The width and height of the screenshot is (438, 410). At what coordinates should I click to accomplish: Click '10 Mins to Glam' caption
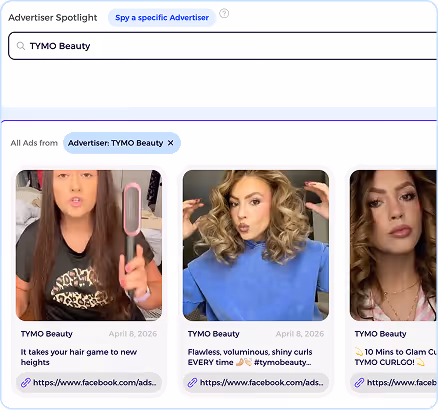pos(396,357)
